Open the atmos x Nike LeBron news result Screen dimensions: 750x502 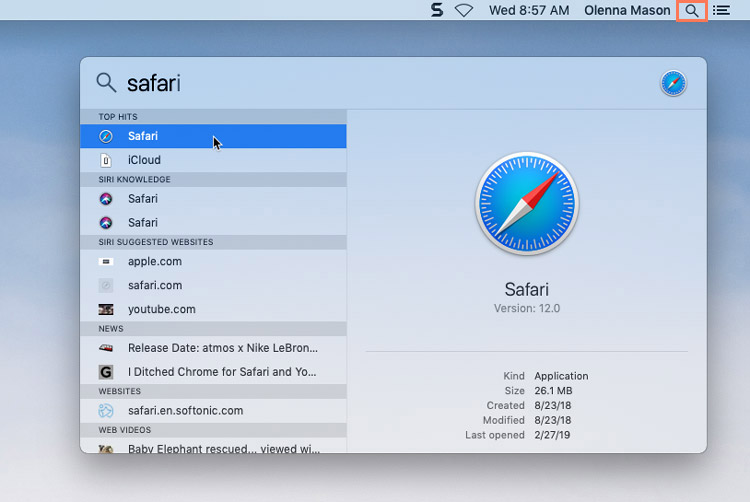(x=222, y=349)
